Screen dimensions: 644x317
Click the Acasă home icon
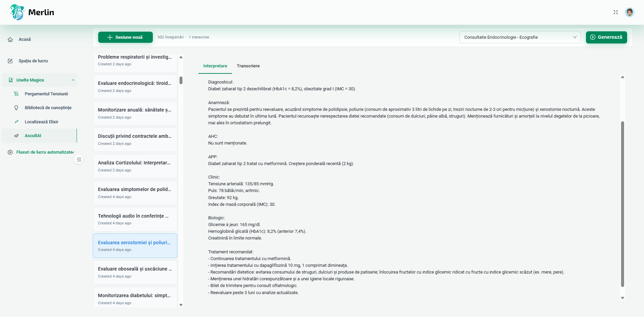tap(10, 39)
